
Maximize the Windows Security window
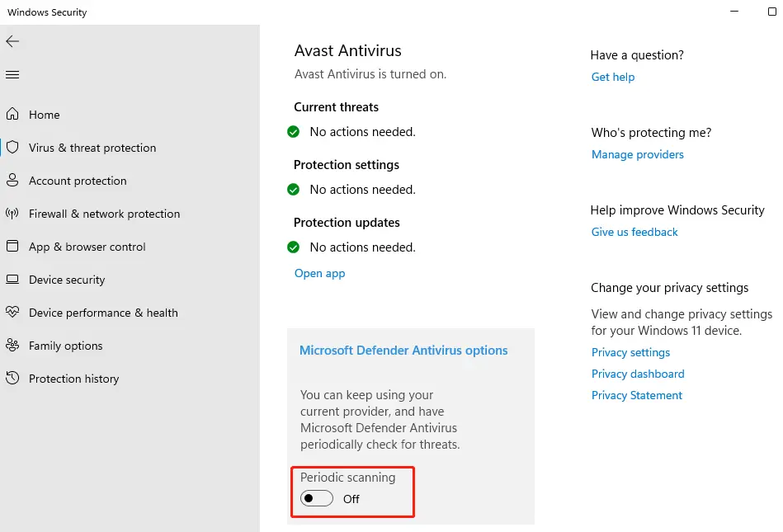(x=772, y=11)
